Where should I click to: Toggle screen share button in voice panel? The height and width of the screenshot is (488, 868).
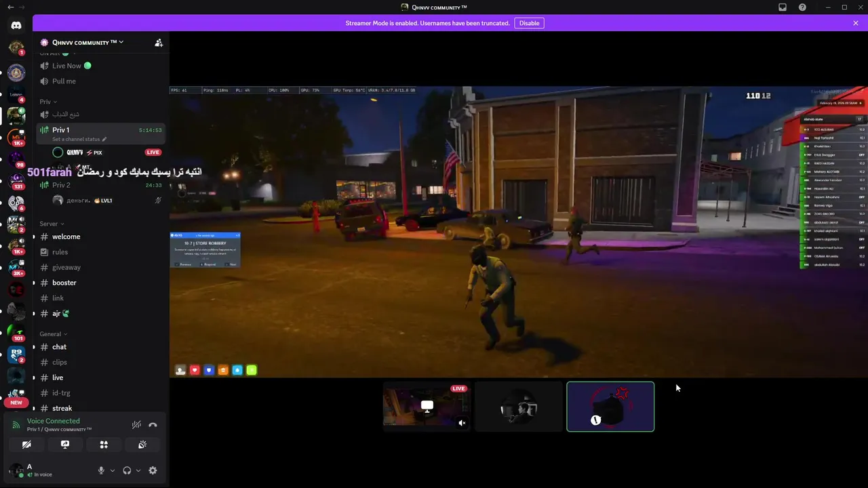65,445
